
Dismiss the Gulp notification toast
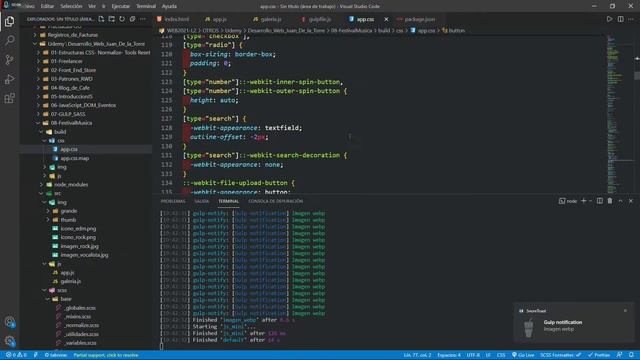pyautogui.click(x=625, y=311)
